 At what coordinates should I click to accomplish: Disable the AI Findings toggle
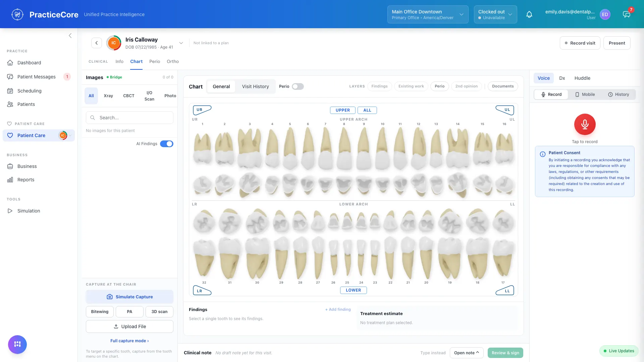click(167, 144)
